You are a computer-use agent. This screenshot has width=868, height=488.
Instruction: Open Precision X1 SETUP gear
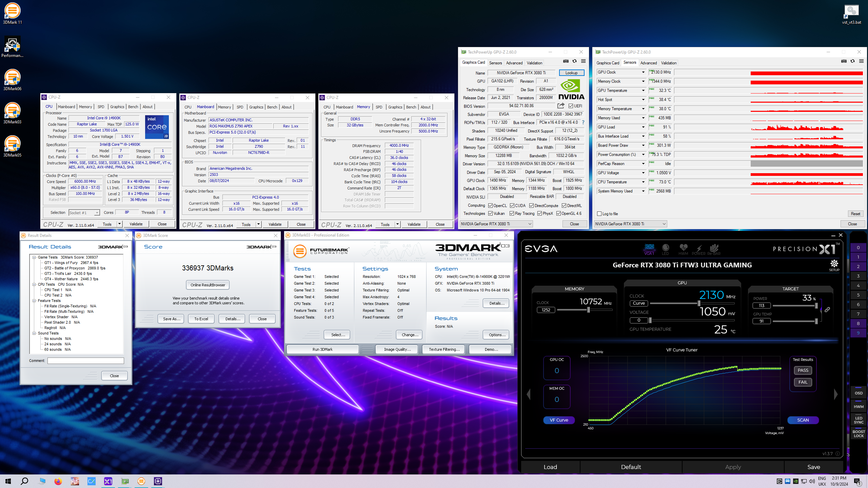[834, 265]
